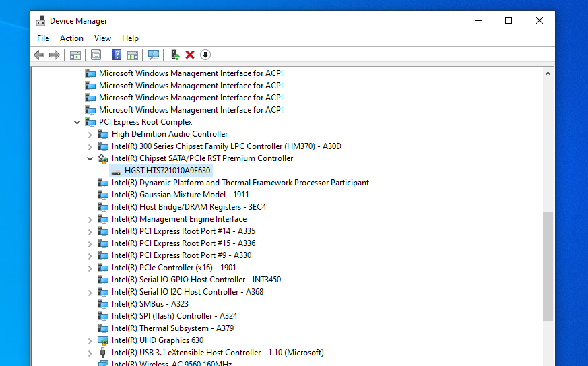Screen dimensions: 588x366
Task: Click the High Definition Audio Controller icon
Action: click(x=103, y=134)
